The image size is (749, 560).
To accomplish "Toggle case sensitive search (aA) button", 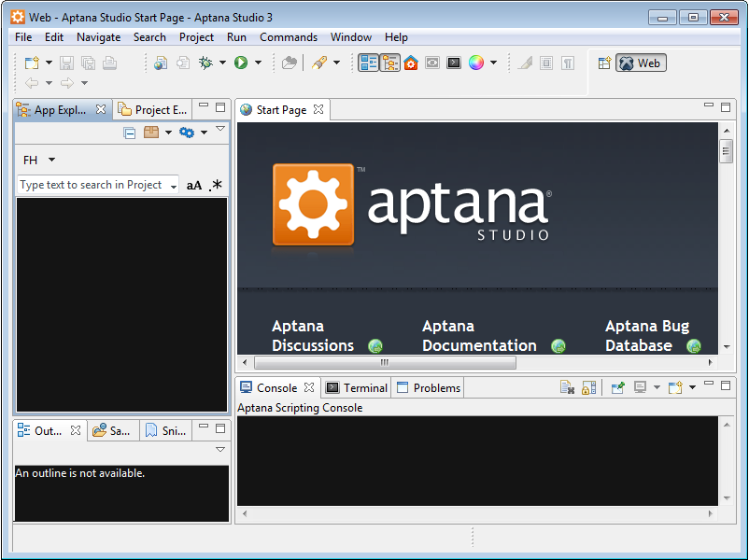I will (x=194, y=186).
